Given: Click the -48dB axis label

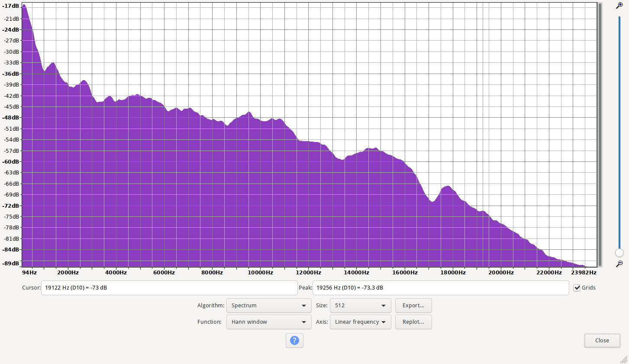Looking at the screenshot, I should 11,118.
